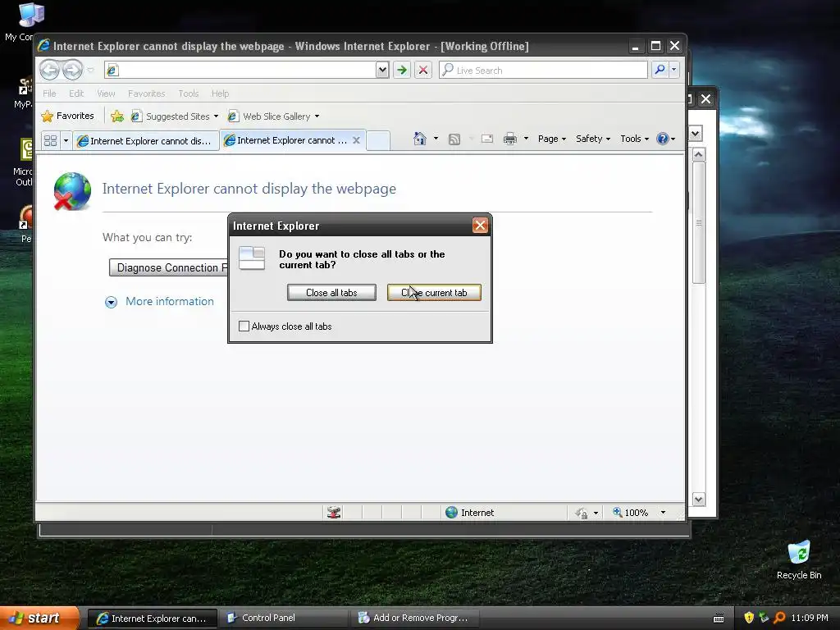Open the View menu
This screenshot has height=630, width=840.
106,94
